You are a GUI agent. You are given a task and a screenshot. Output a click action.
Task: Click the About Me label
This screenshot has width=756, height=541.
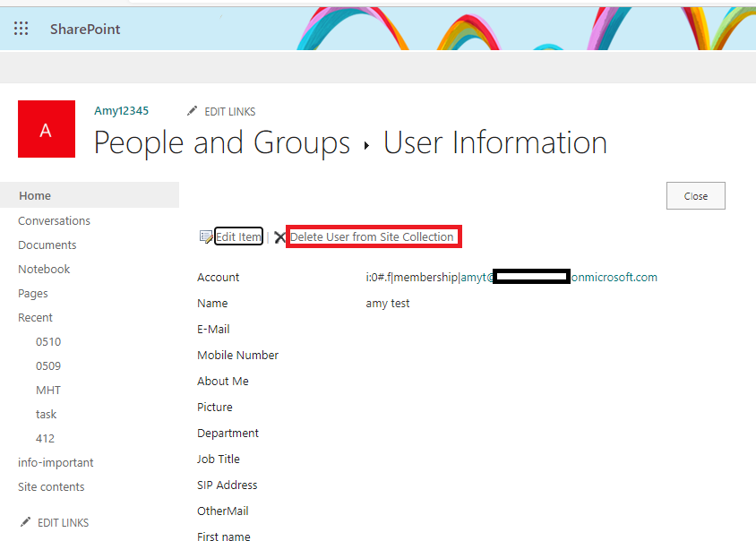223,381
